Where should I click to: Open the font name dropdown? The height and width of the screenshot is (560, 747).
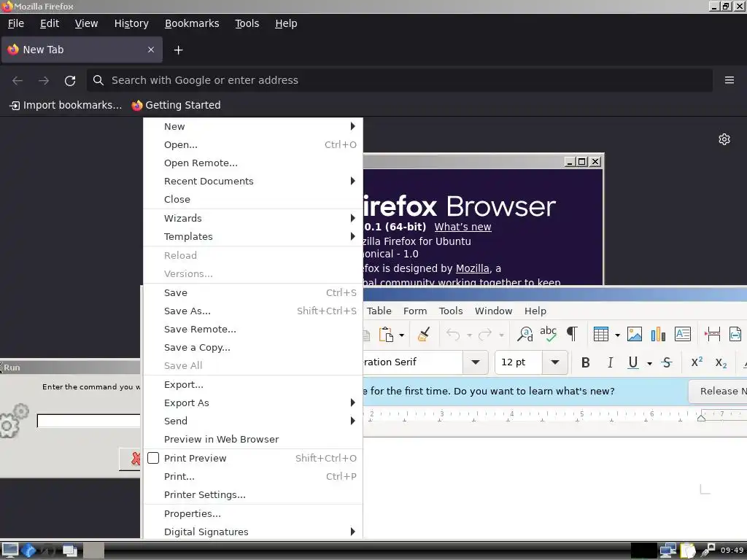tap(475, 362)
